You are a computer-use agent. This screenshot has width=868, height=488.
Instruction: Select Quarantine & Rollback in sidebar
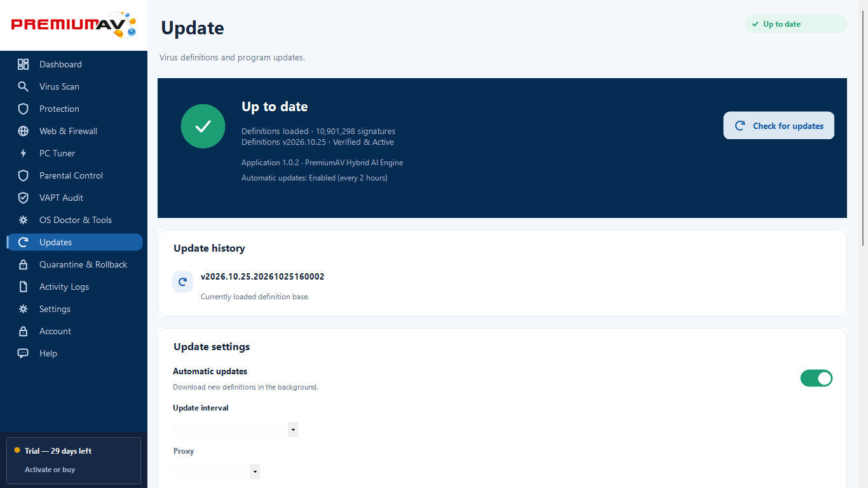pyautogui.click(x=74, y=264)
